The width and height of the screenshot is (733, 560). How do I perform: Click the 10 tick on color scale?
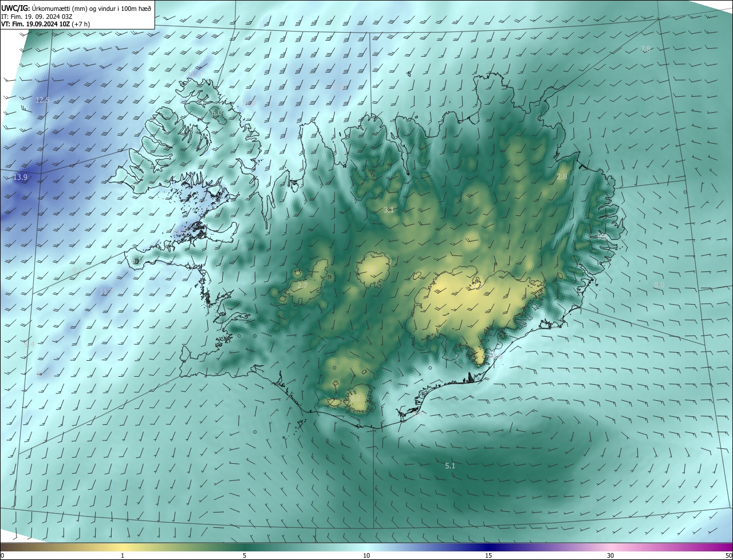click(x=366, y=555)
